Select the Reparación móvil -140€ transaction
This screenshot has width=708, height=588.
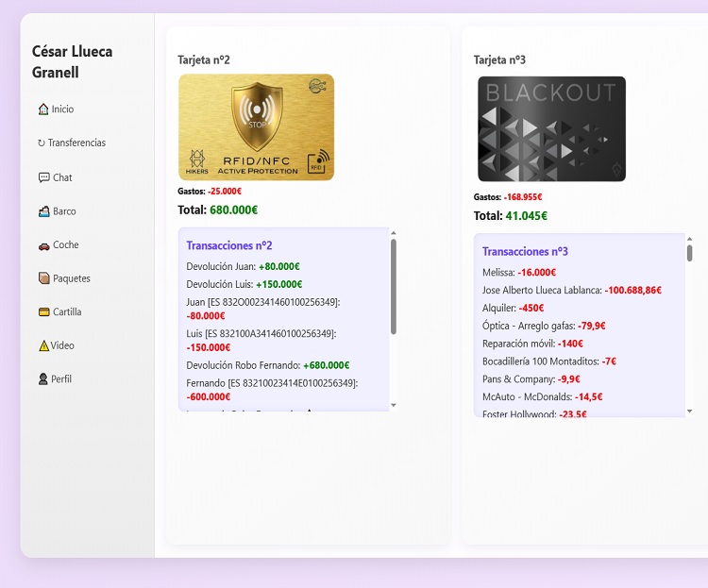(x=532, y=344)
